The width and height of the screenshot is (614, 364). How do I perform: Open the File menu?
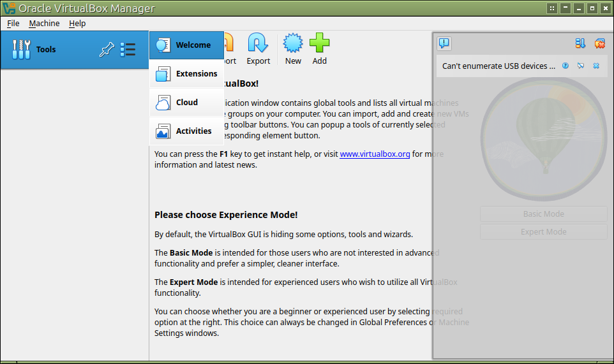coord(13,24)
